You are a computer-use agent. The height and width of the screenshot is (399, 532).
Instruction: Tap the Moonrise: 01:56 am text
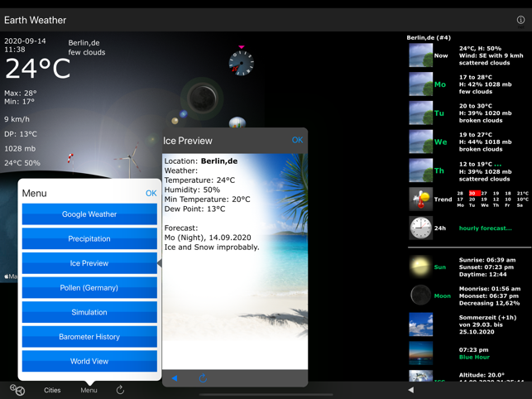[x=490, y=289]
